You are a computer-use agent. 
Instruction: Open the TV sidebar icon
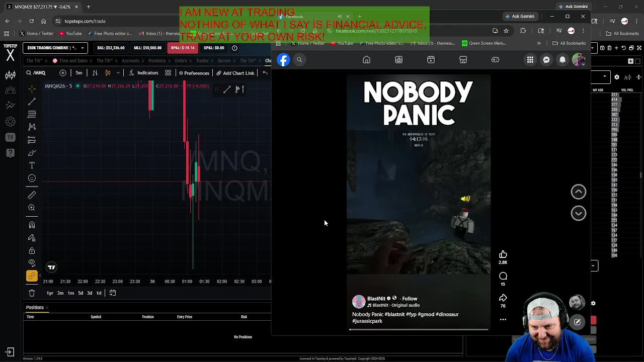[10, 137]
